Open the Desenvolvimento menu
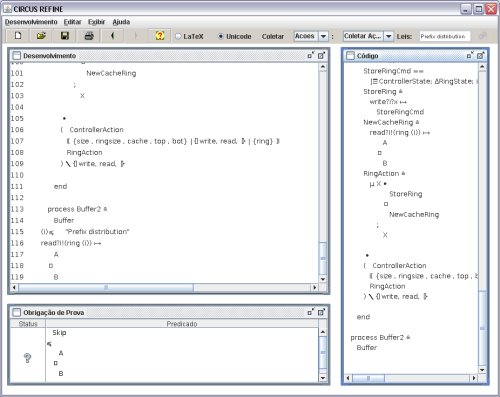500x397 pixels. coord(31,22)
